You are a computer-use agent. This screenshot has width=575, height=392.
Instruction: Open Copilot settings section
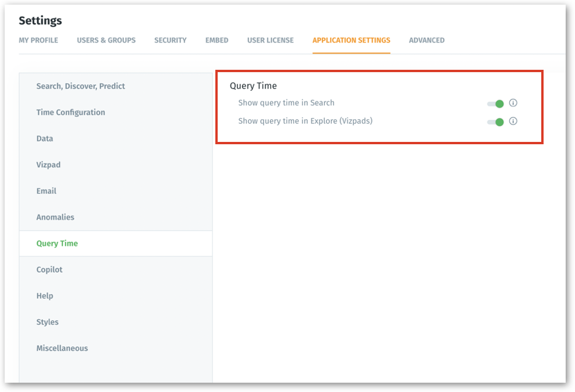coord(49,269)
